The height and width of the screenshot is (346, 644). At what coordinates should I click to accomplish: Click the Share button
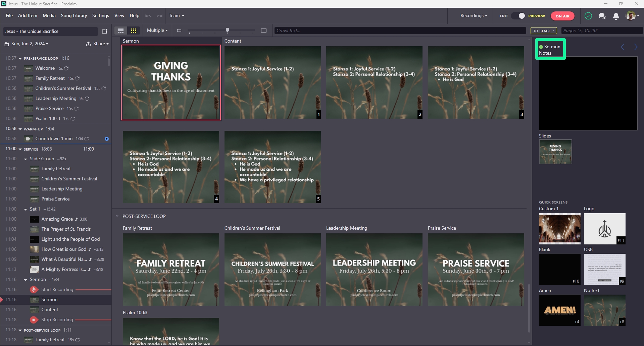click(x=97, y=44)
